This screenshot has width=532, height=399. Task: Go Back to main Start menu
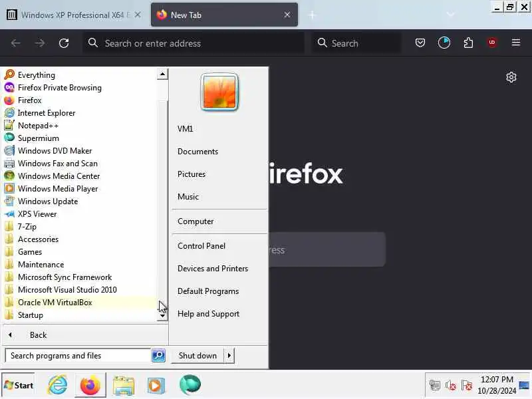pos(85,335)
